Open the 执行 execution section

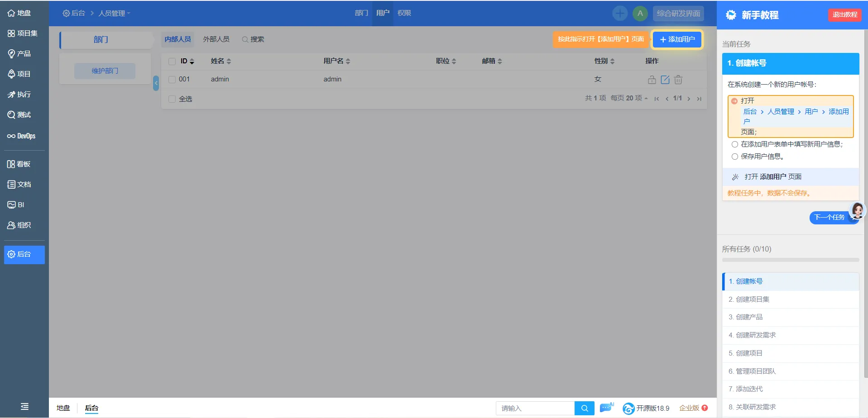[19, 95]
